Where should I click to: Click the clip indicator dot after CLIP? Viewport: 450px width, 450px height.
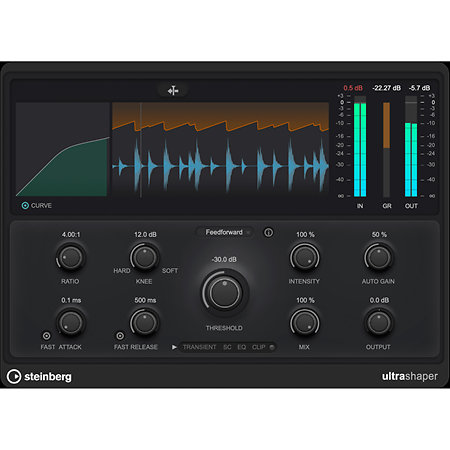[x=272, y=347]
